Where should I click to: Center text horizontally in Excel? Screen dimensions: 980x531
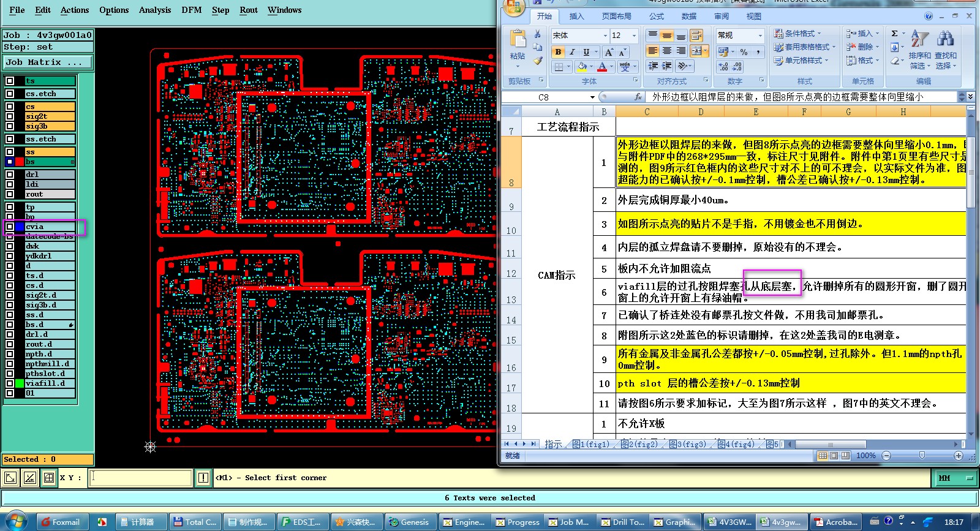click(x=667, y=51)
